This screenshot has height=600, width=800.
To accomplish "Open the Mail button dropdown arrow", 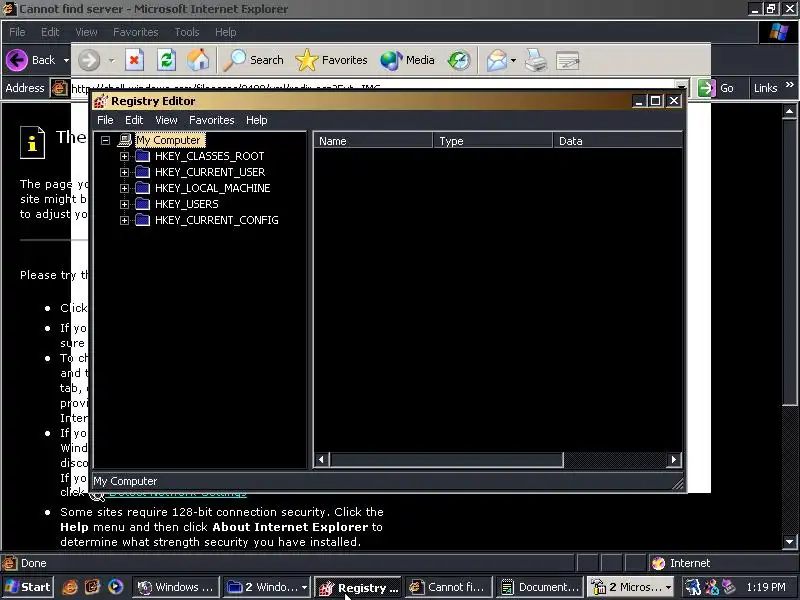I will 513,60.
